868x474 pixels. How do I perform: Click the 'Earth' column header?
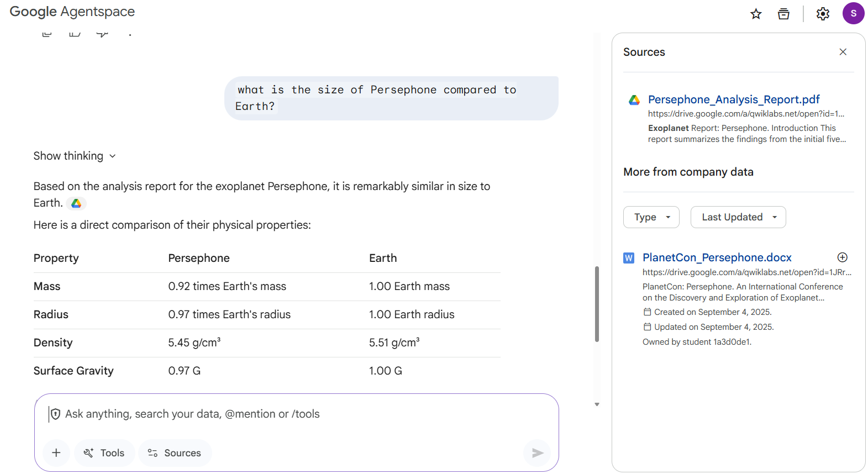383,258
